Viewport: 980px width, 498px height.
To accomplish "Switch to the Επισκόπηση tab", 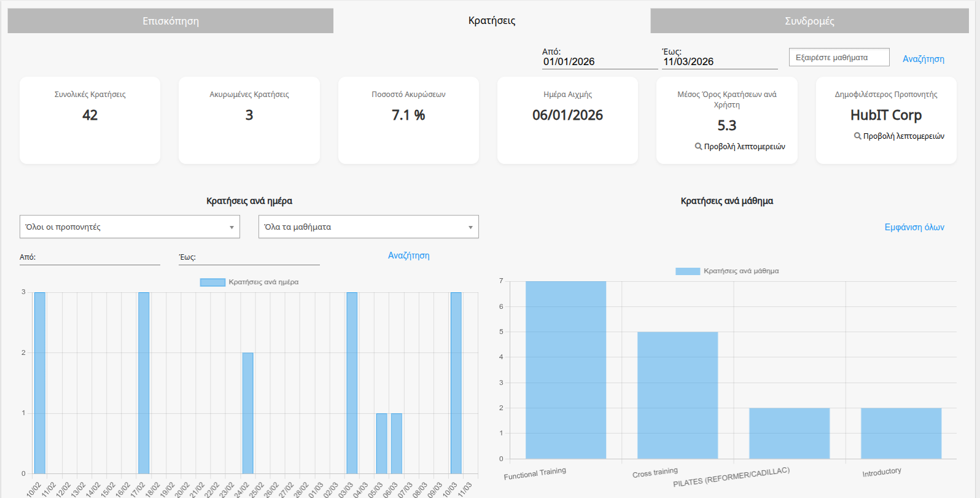I will pyautogui.click(x=170, y=21).
